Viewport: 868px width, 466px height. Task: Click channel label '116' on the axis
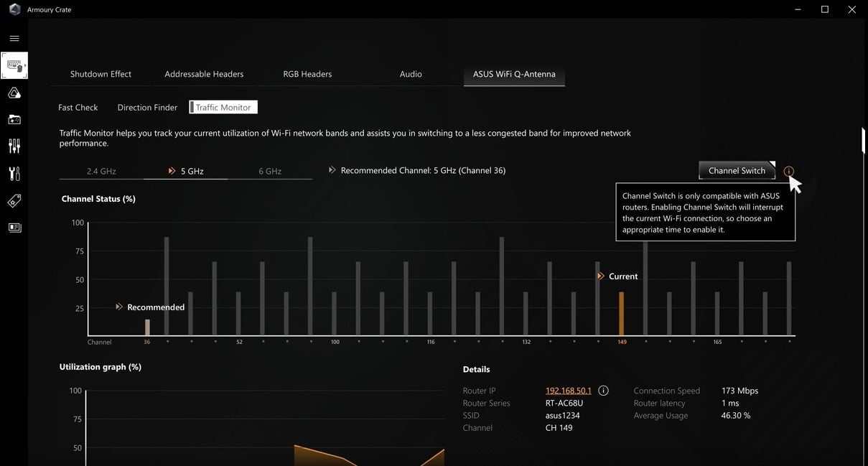point(431,342)
